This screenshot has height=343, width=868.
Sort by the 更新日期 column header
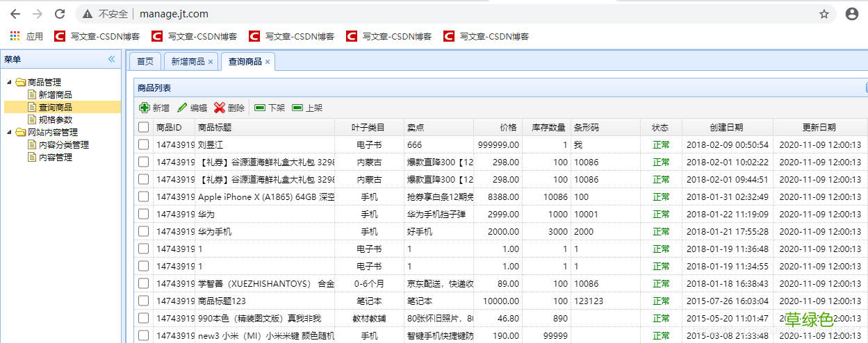click(x=819, y=127)
